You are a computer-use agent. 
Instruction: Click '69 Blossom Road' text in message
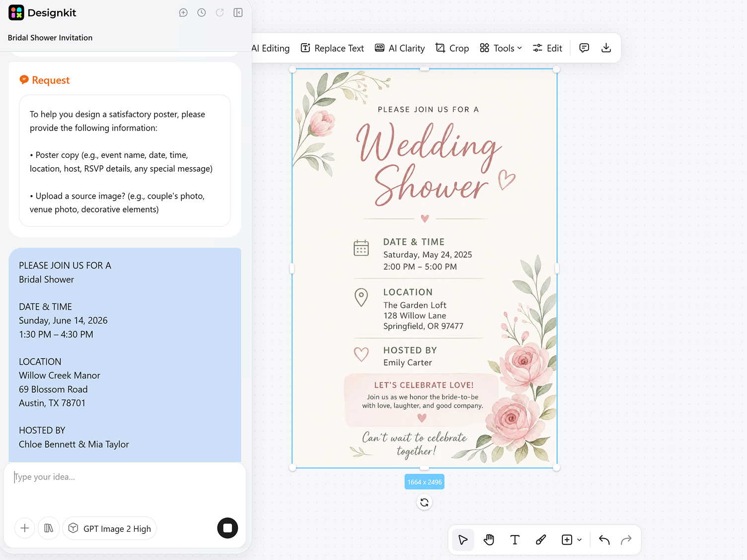(x=53, y=389)
